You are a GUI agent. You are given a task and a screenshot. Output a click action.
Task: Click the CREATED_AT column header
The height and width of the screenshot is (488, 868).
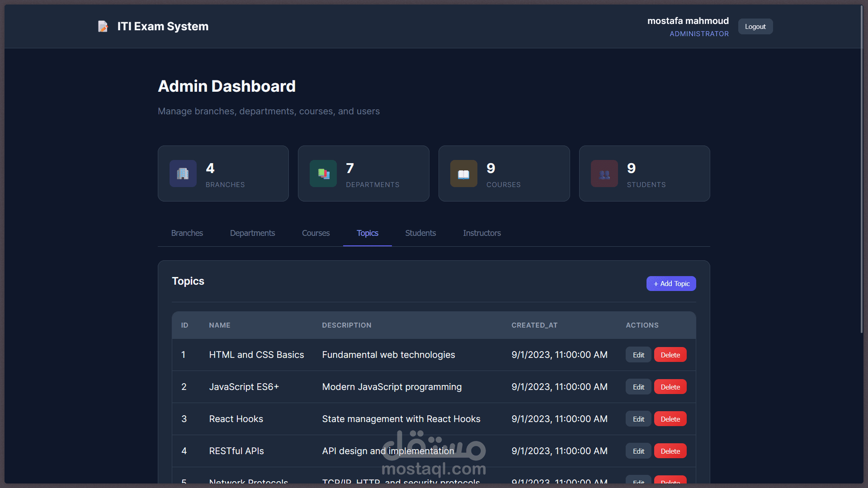[534, 325]
